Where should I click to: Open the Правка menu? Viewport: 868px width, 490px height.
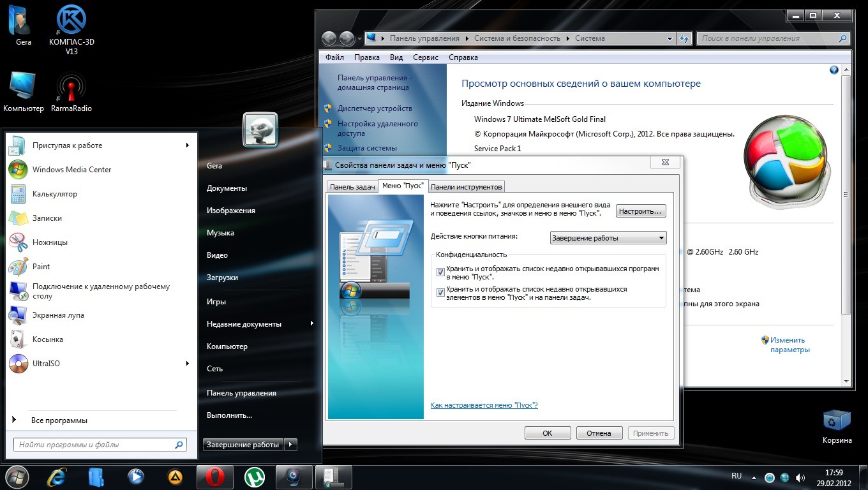click(x=367, y=57)
